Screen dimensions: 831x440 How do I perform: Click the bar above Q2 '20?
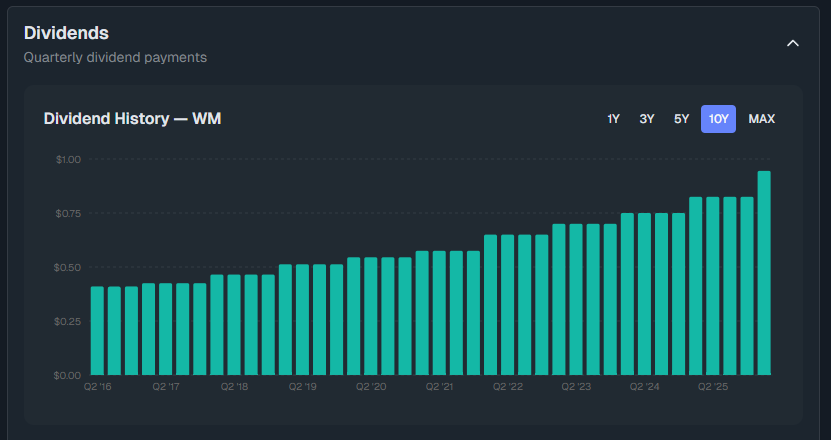coord(371,316)
